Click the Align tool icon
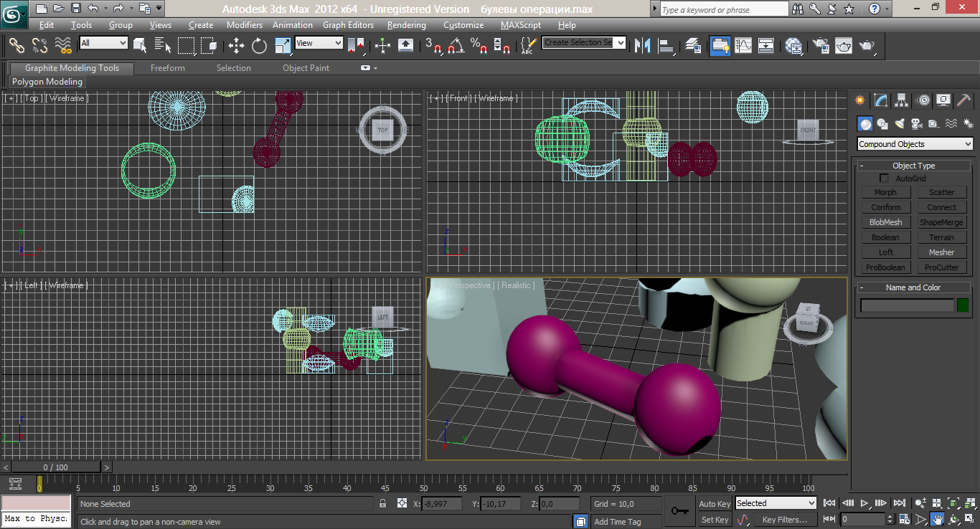 click(x=666, y=46)
